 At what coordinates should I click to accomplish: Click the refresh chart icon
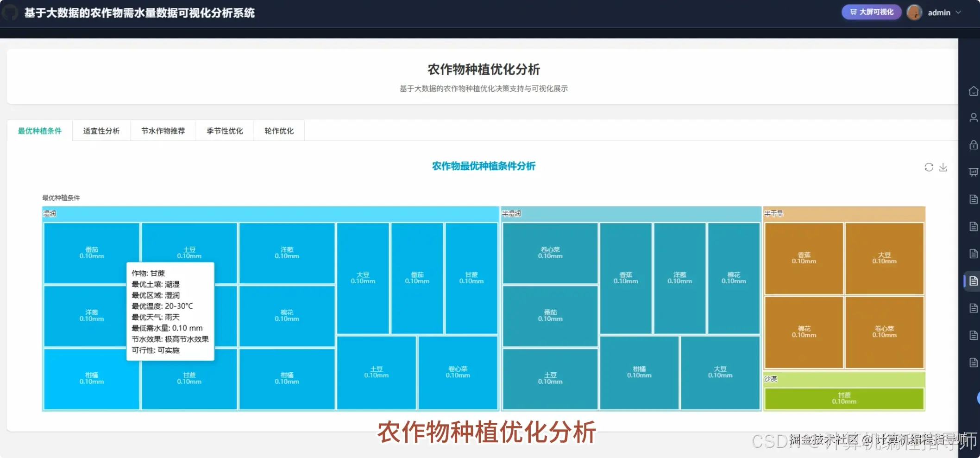[929, 167]
